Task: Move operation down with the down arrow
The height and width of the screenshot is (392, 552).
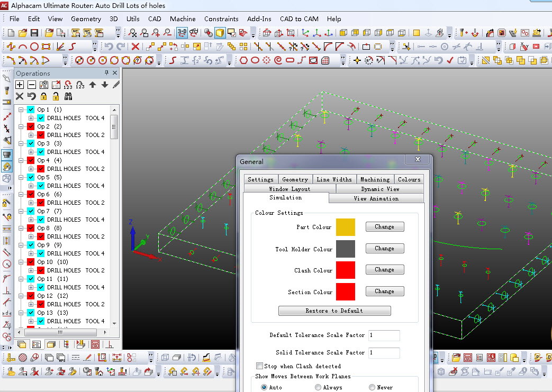Action: (x=105, y=85)
